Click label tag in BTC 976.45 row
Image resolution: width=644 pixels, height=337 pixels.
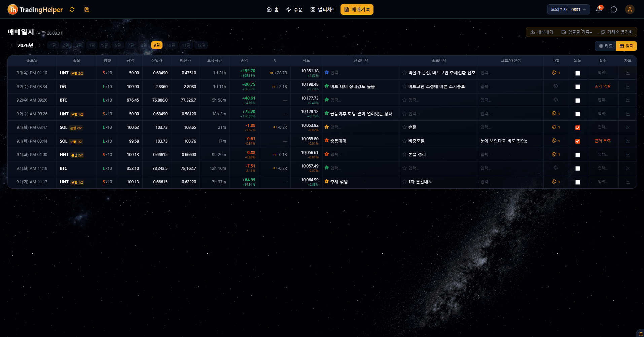556,100
